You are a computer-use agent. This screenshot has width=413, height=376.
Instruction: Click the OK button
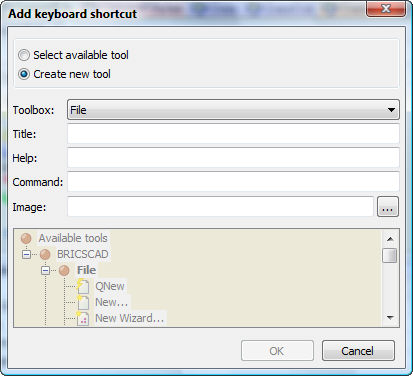coord(277,351)
